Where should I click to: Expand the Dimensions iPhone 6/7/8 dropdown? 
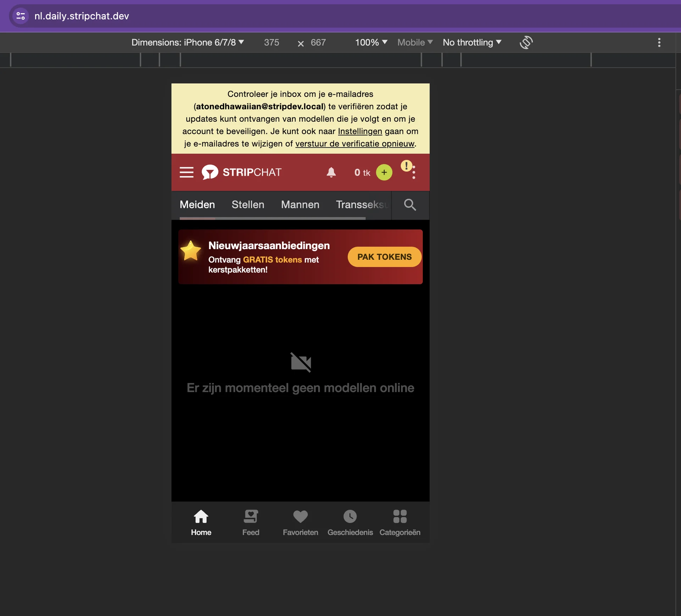point(188,43)
